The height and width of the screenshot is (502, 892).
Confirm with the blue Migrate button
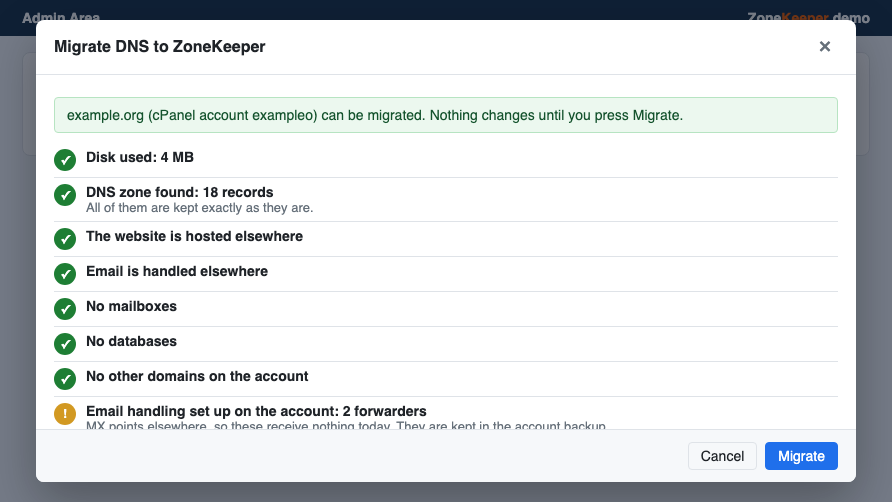pyautogui.click(x=801, y=456)
